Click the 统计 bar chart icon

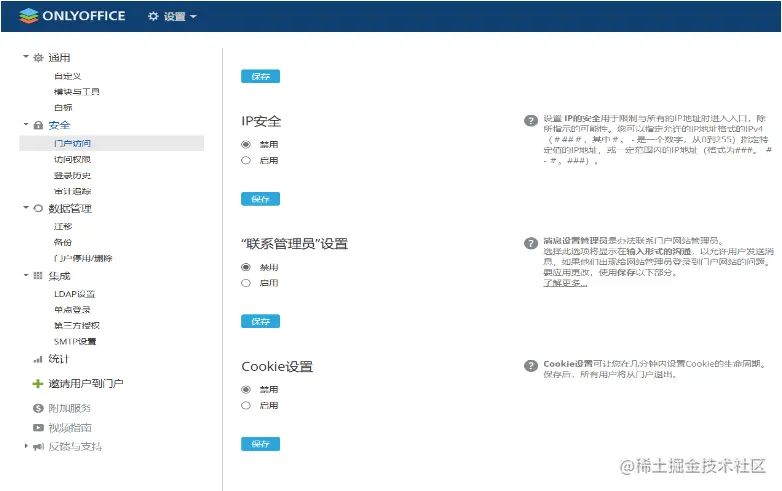click(38, 359)
